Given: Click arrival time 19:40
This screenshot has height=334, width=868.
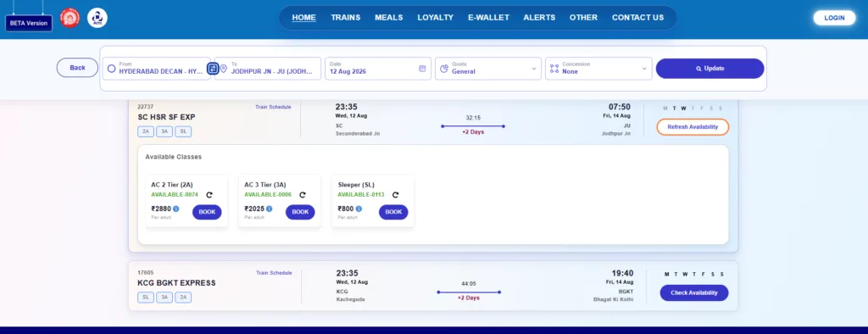Looking at the screenshot, I should click(x=622, y=273).
